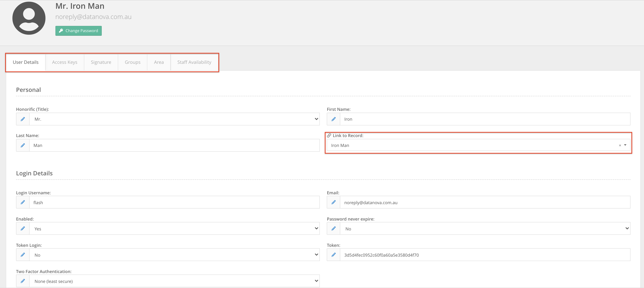Click pencil icon beside Login Username

coord(23,203)
